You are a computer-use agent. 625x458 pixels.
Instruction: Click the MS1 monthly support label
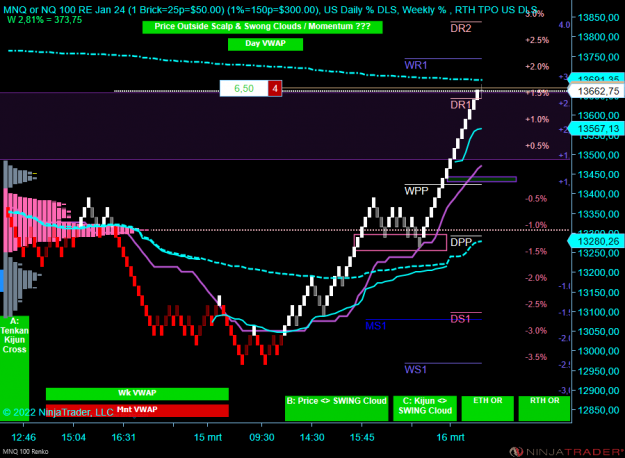[x=376, y=326]
